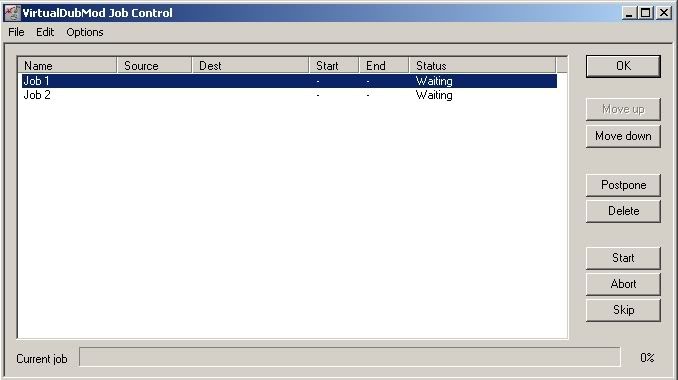678x380 pixels.
Task: Click the Abort button
Action: [623, 284]
